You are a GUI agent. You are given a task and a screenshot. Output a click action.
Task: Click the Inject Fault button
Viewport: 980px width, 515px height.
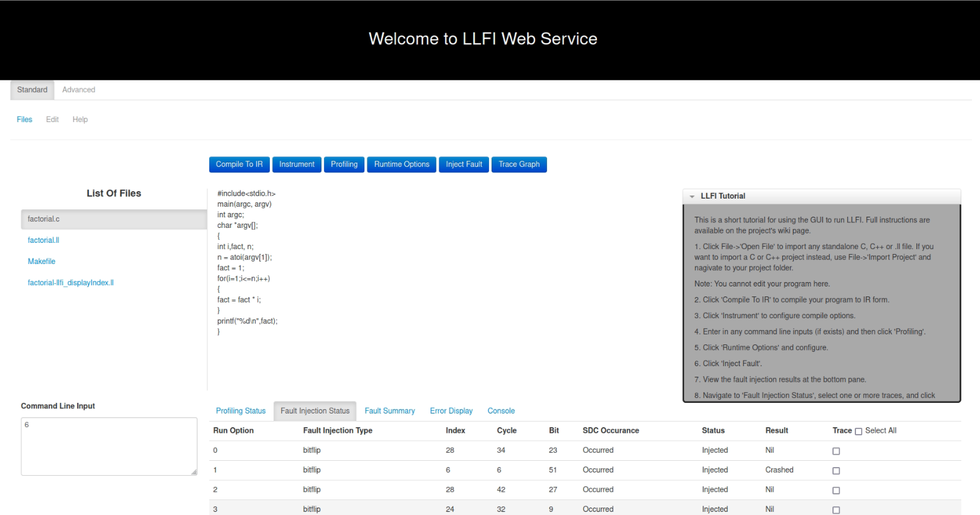coord(464,164)
